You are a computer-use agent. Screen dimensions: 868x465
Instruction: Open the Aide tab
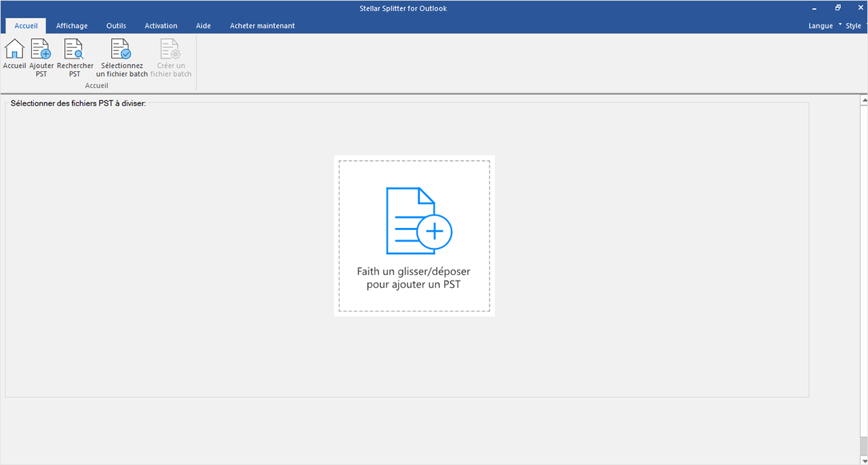point(203,26)
